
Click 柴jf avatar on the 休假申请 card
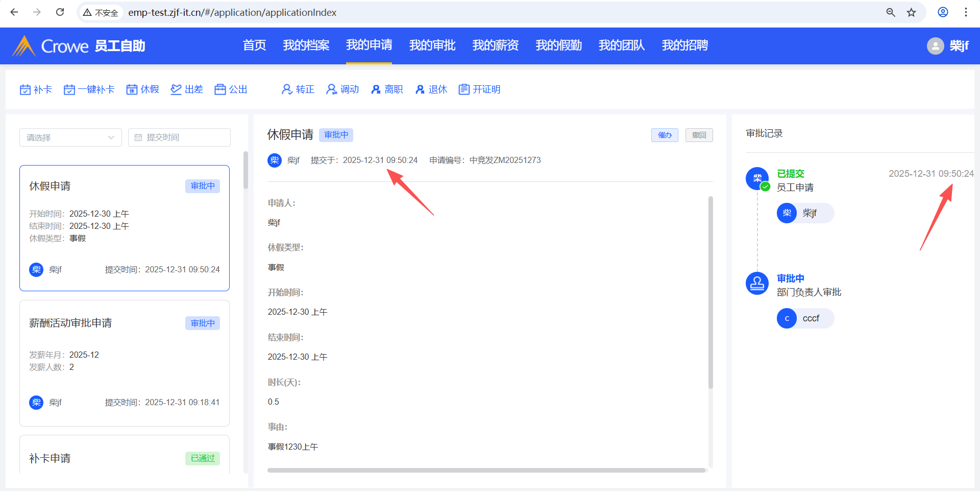[x=36, y=269]
